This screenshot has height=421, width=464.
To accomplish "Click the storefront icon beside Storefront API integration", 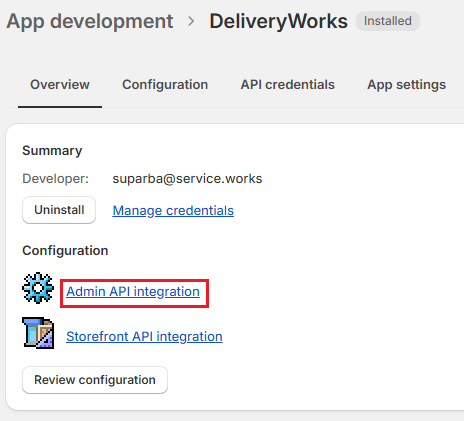I will (x=38, y=333).
